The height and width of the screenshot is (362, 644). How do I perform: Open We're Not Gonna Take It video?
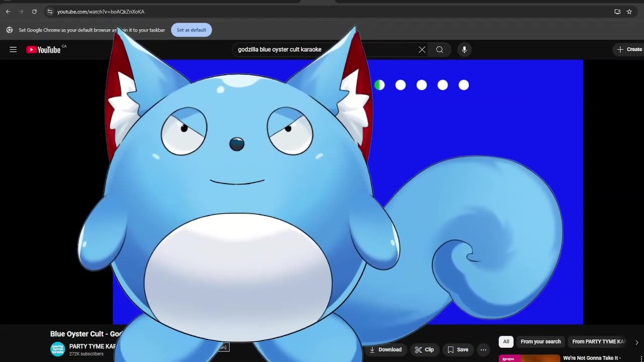tap(592, 358)
